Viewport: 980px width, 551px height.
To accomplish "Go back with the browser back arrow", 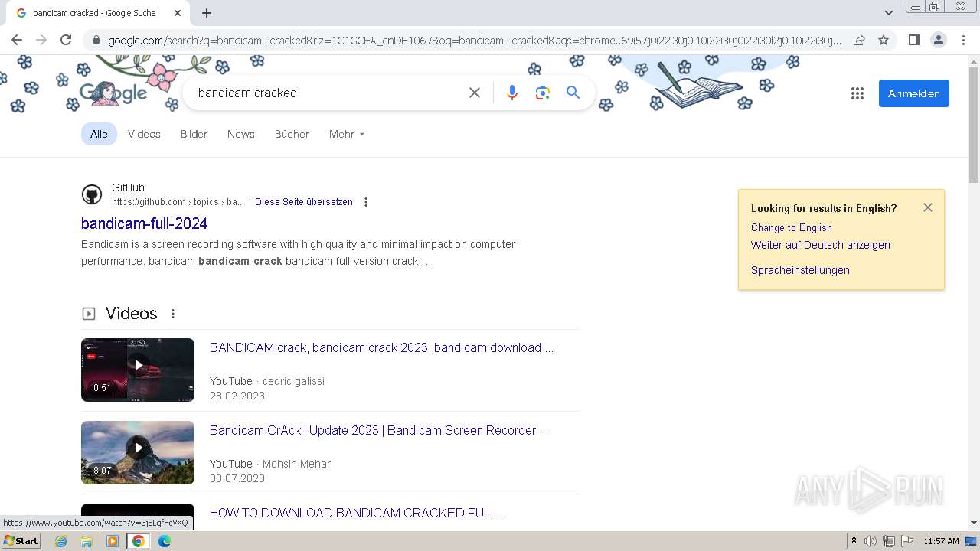I will [x=17, y=40].
